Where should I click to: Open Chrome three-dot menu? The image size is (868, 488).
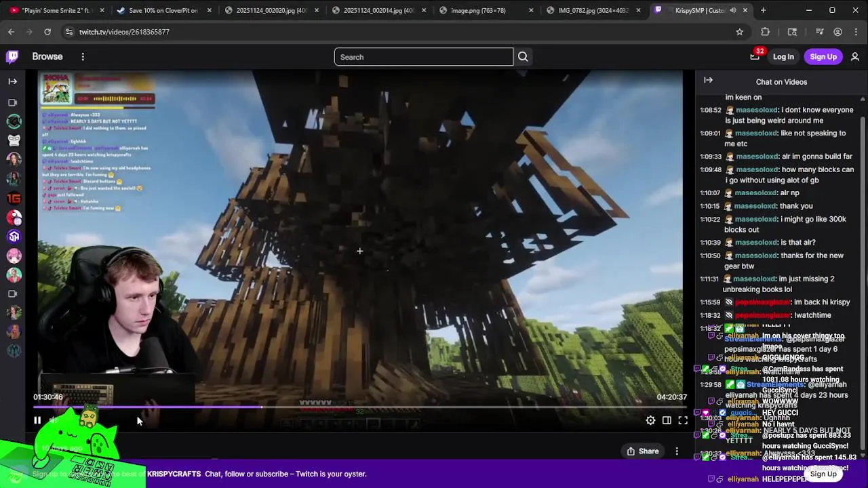pyautogui.click(x=855, y=32)
